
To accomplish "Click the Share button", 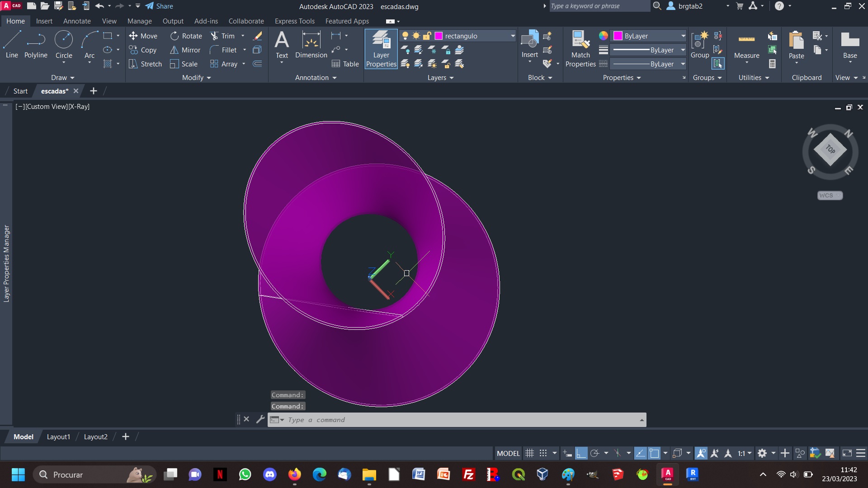I will 159,6.
